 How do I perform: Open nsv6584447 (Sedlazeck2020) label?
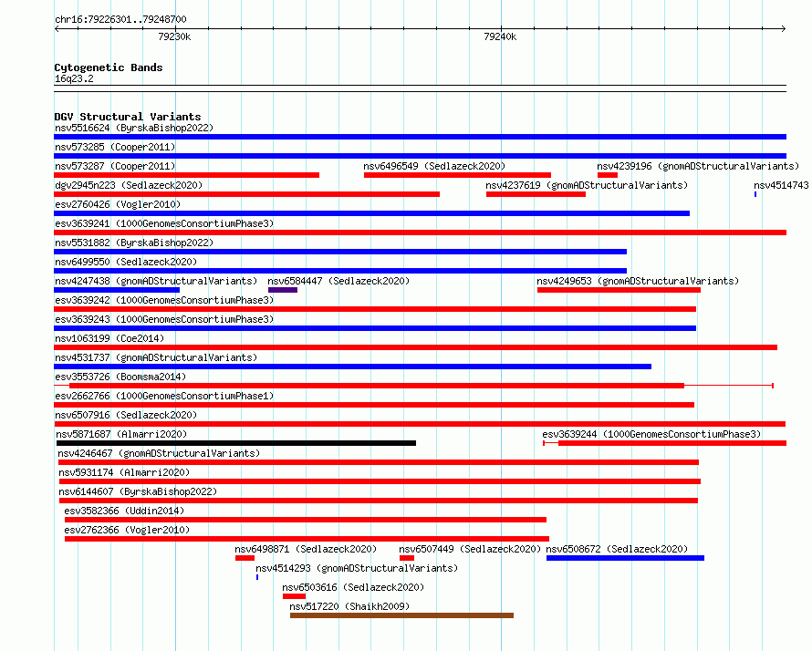click(338, 281)
